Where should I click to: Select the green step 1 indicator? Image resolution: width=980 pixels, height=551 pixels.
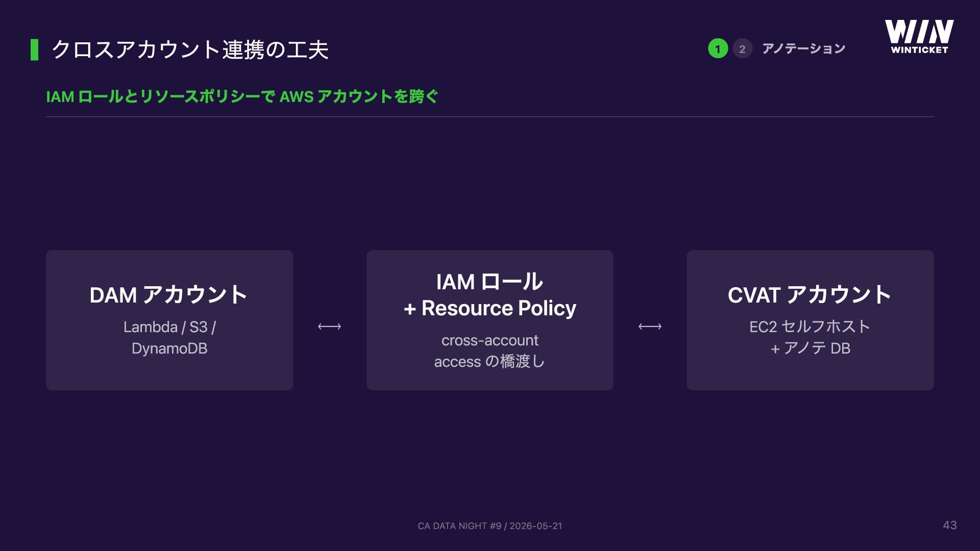pos(718,48)
